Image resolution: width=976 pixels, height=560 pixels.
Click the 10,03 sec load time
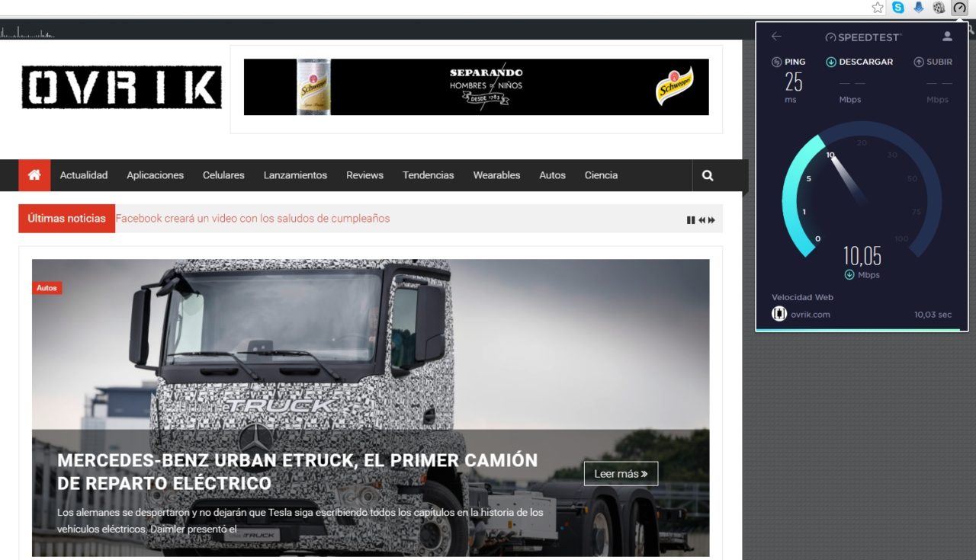(x=933, y=315)
